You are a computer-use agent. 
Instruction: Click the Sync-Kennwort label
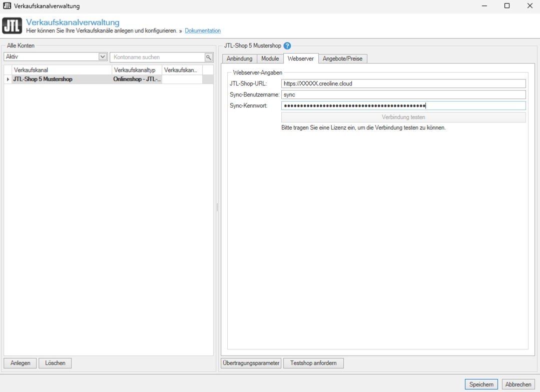click(x=248, y=105)
